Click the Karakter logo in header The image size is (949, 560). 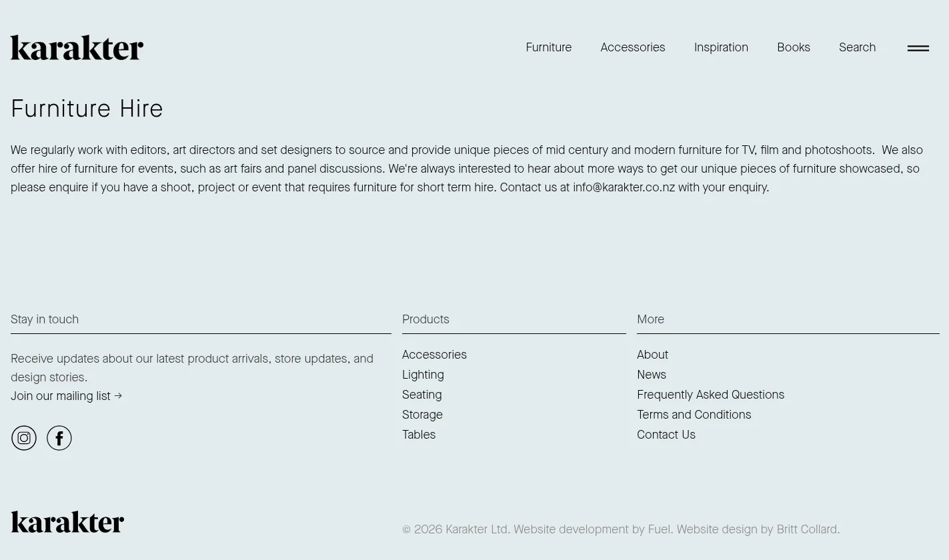77,47
